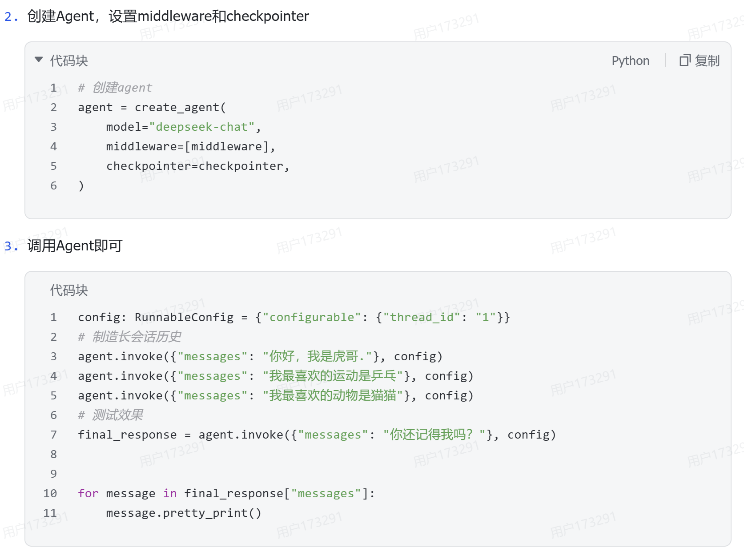Click the message.pretty_print() line
This screenshot has width=744, height=560.
click(x=184, y=513)
